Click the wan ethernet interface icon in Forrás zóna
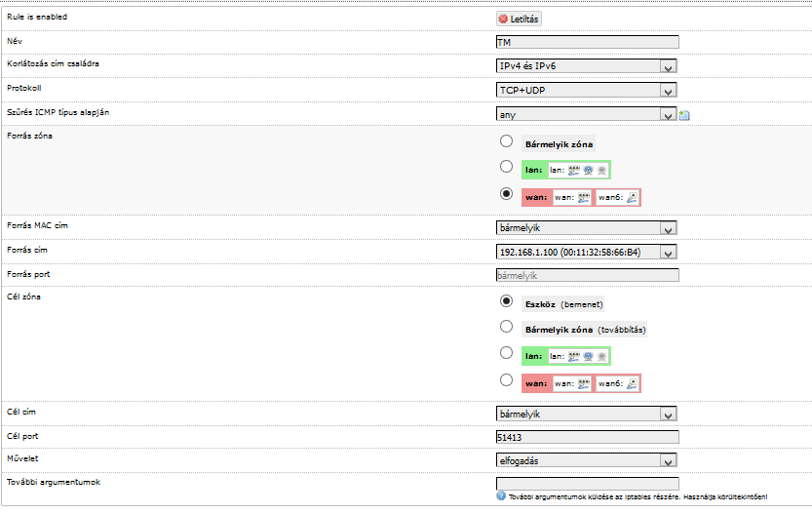This screenshot has width=812, height=514. coord(584,197)
